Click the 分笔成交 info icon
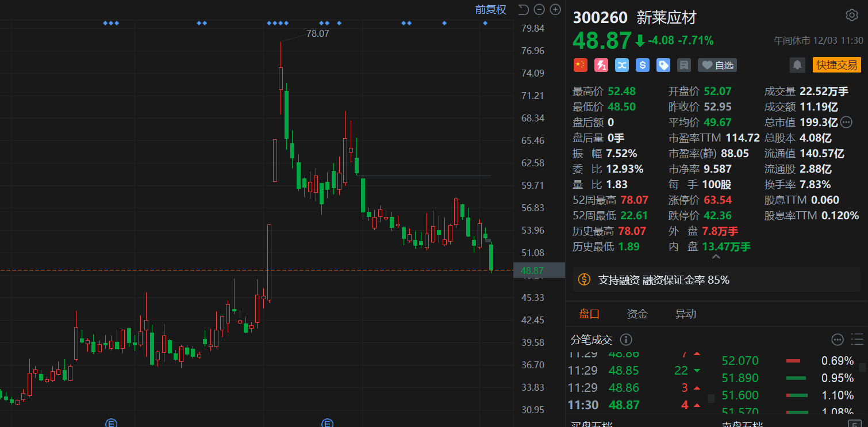This screenshot has height=427, width=868. [627, 340]
